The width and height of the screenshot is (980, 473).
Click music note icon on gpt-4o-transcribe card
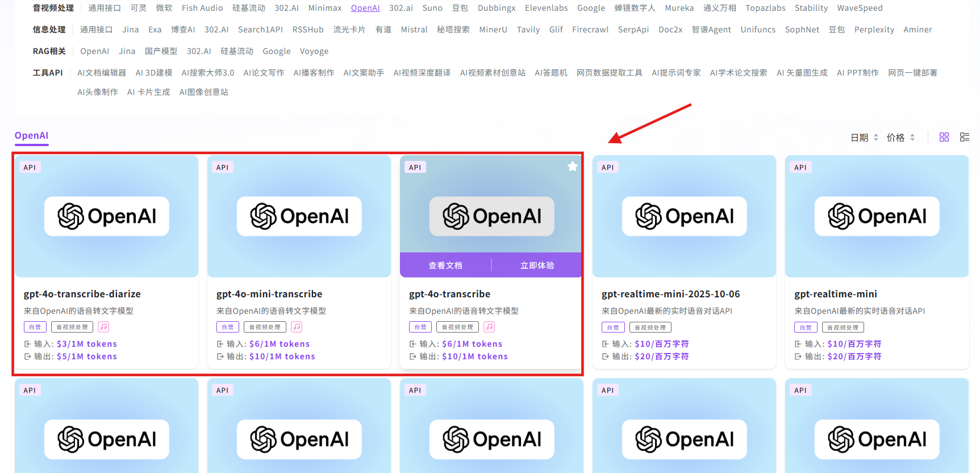click(x=489, y=327)
